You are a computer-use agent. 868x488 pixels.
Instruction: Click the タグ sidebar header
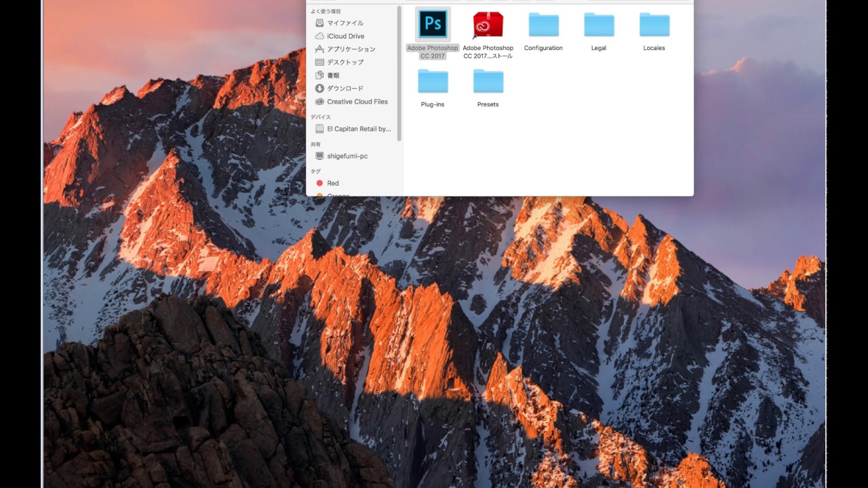(x=315, y=171)
